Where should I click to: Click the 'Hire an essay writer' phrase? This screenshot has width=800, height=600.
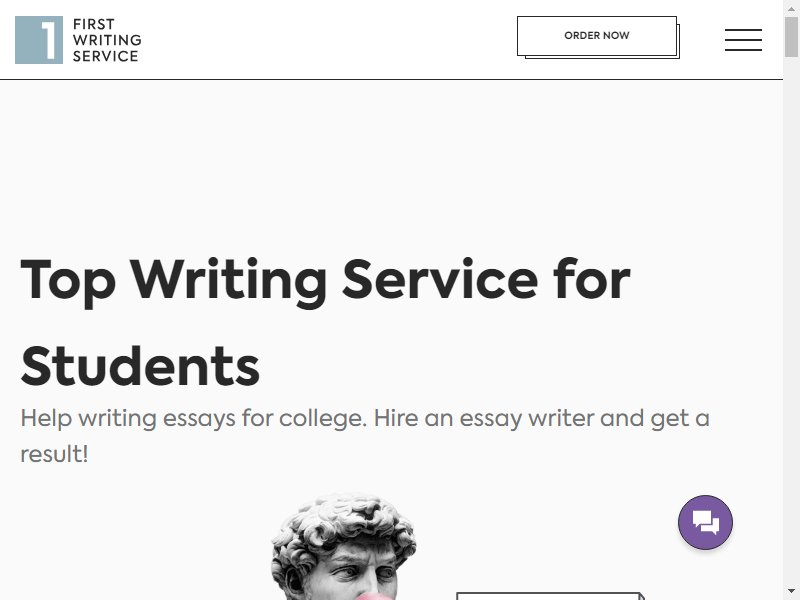click(484, 419)
